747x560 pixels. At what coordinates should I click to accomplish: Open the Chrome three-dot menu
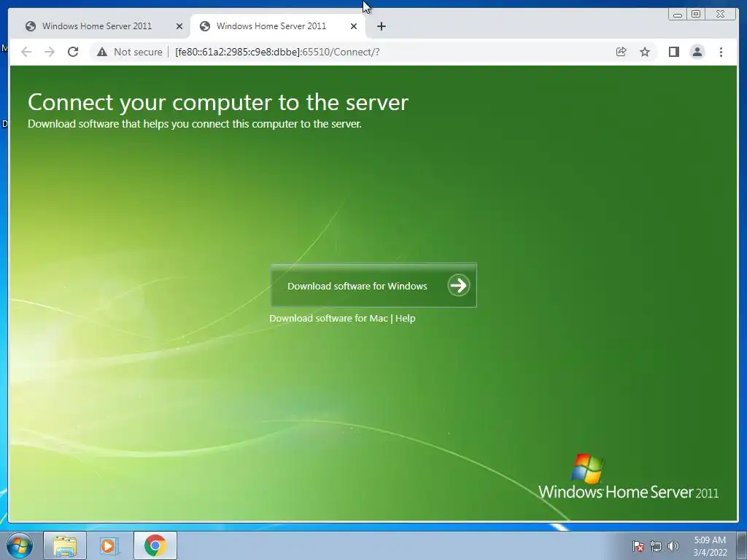[721, 52]
